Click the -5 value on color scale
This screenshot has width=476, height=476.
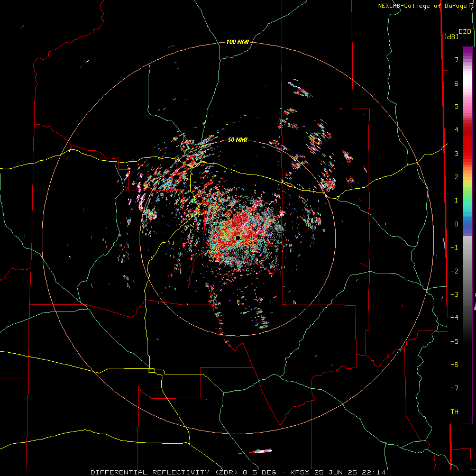pyautogui.click(x=454, y=341)
